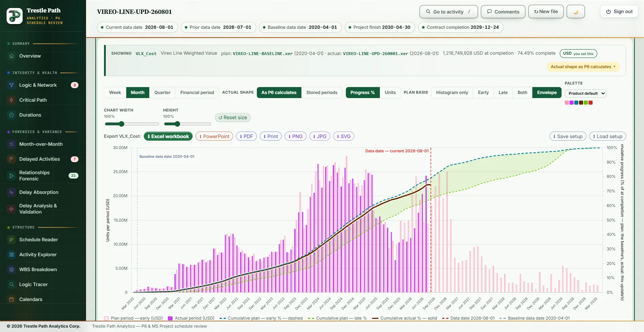Switch actual shape to Stored periods
The image size is (644, 332).
pyautogui.click(x=322, y=93)
